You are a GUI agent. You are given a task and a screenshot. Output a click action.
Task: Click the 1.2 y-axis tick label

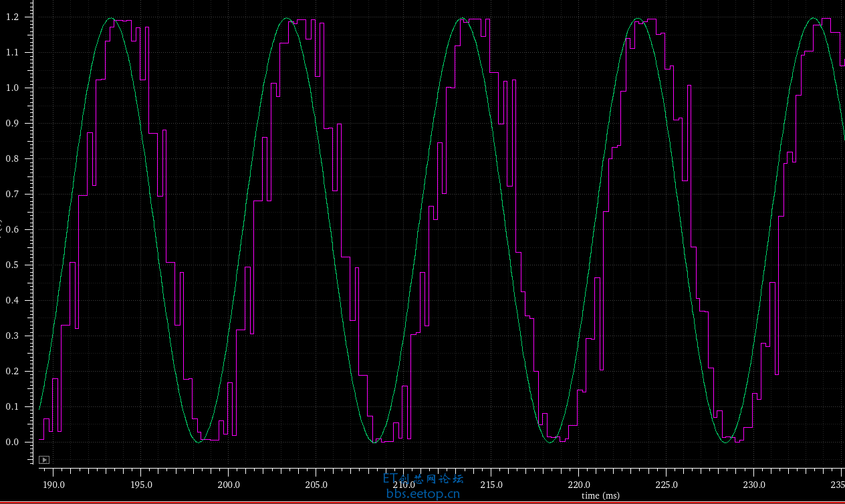click(13, 17)
